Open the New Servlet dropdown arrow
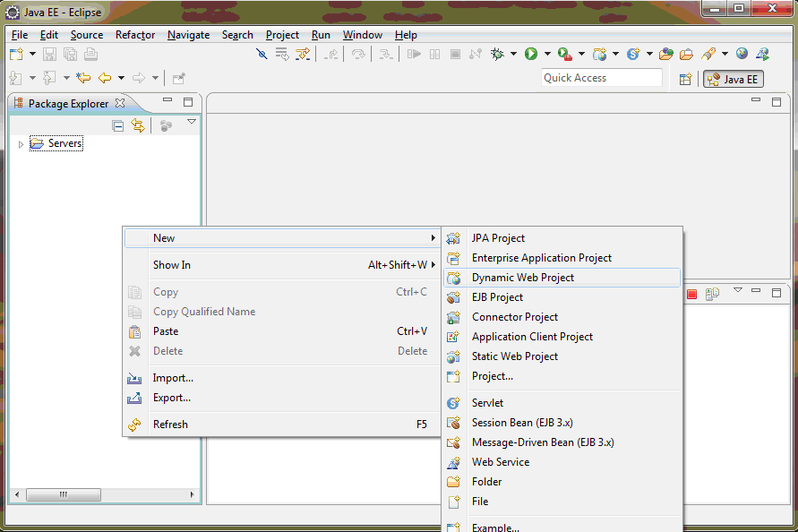The image size is (798, 532). tap(650, 54)
